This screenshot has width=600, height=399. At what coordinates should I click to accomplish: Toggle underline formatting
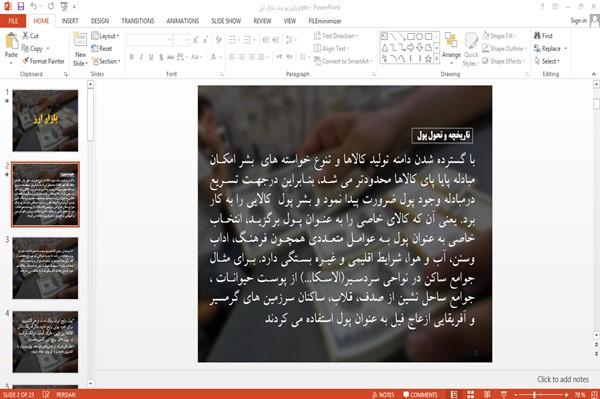[151, 57]
